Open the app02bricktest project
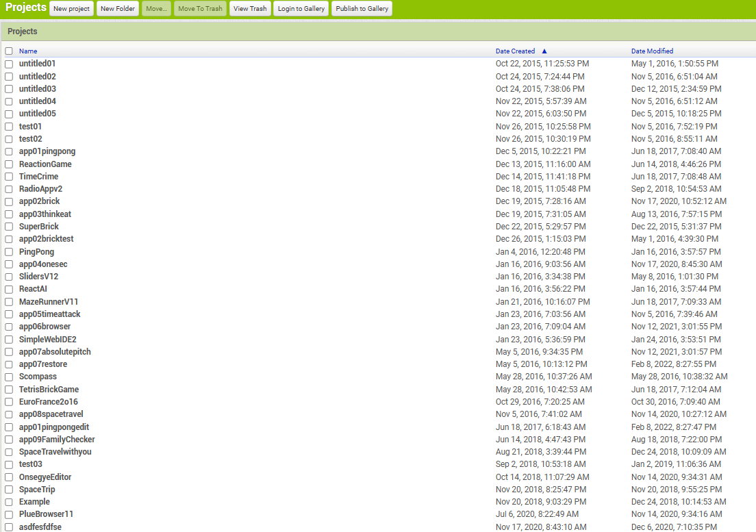This screenshot has width=756, height=532. tap(47, 239)
